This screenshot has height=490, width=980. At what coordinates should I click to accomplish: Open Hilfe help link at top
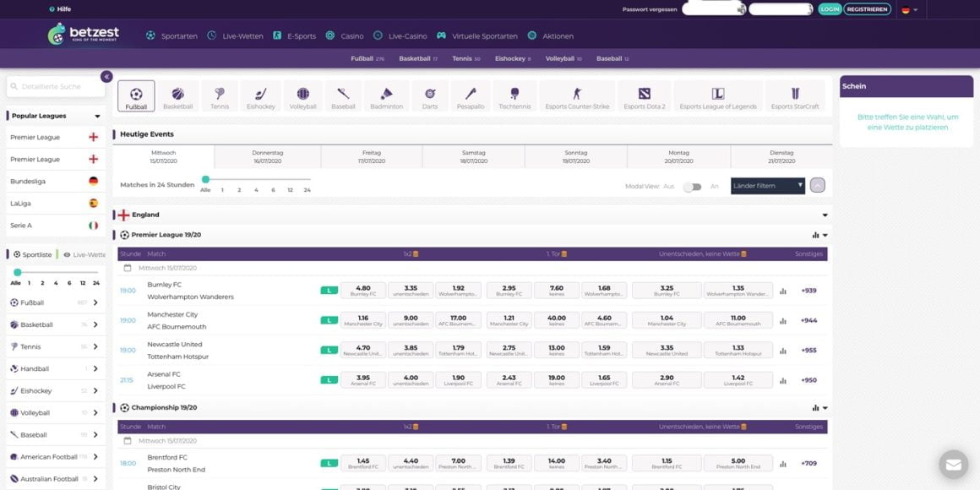[60, 9]
